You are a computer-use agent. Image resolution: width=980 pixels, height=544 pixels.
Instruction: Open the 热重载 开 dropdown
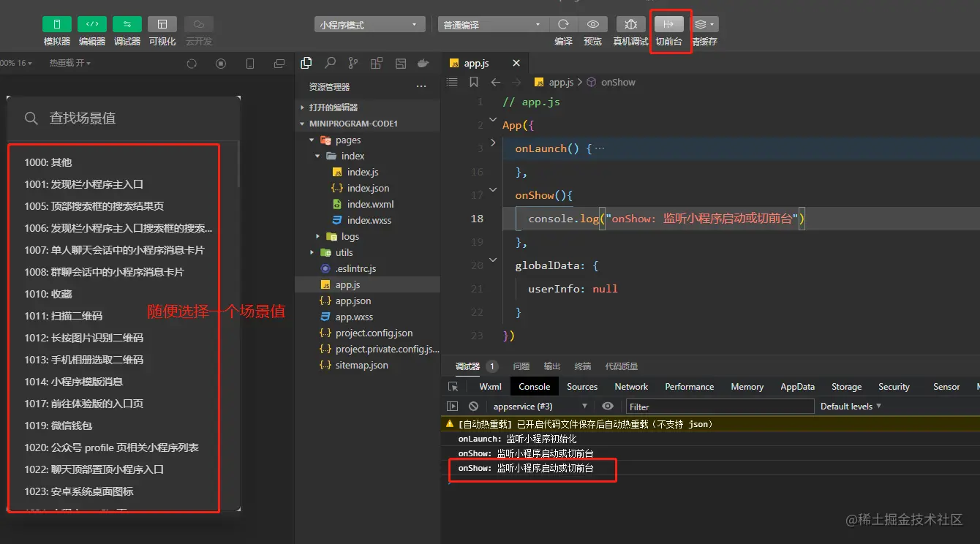pyautogui.click(x=70, y=64)
